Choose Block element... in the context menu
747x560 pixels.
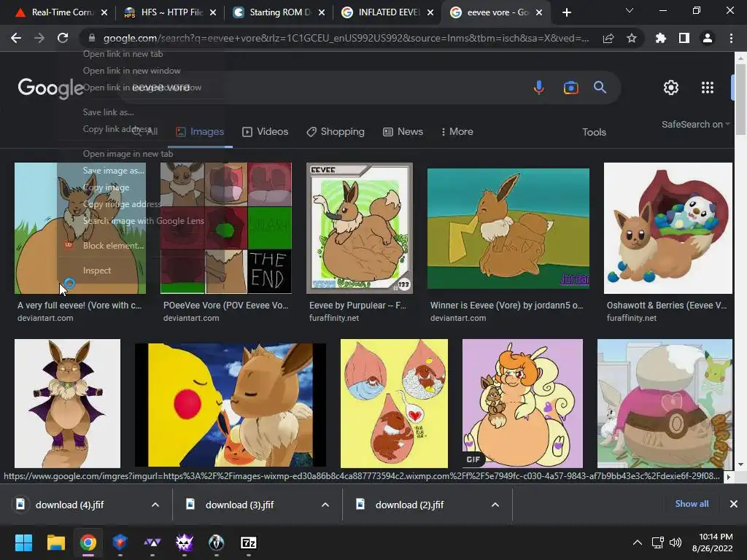[113, 246]
